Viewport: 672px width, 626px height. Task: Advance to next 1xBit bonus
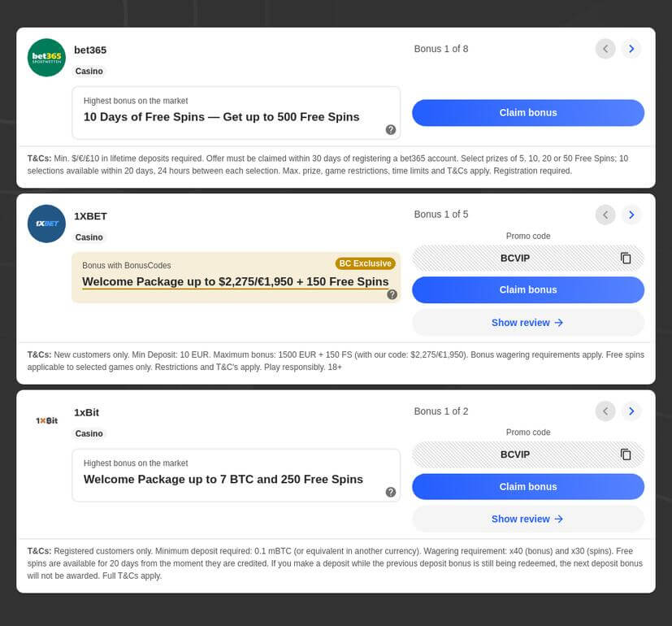coord(631,411)
